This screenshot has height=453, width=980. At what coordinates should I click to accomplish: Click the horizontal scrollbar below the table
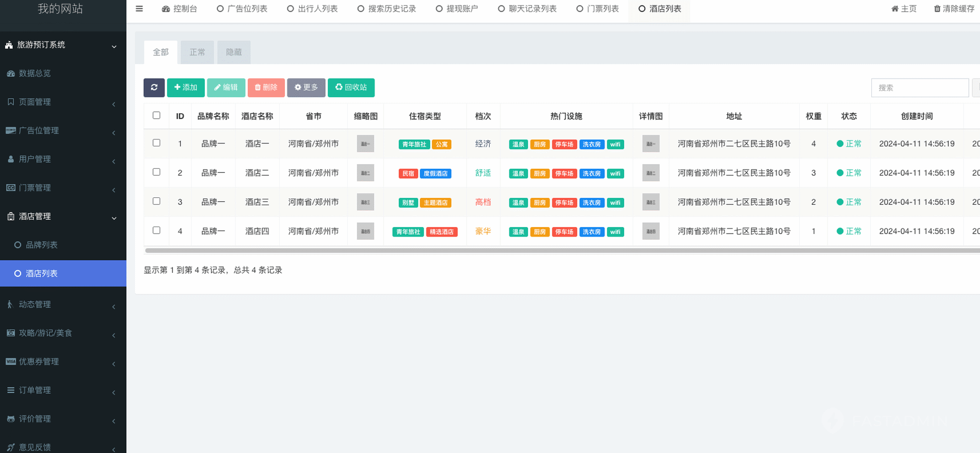tap(554, 250)
